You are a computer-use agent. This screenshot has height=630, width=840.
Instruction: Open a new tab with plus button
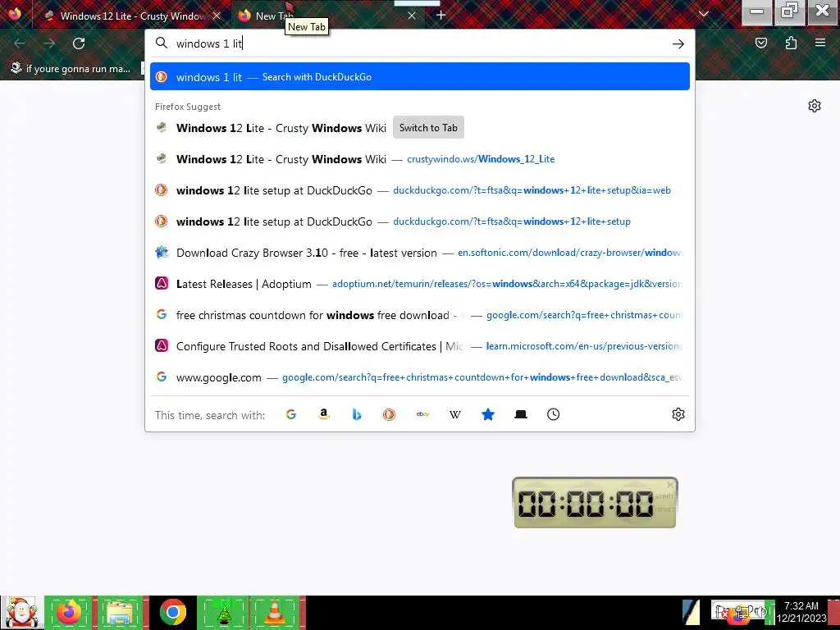coord(441,16)
